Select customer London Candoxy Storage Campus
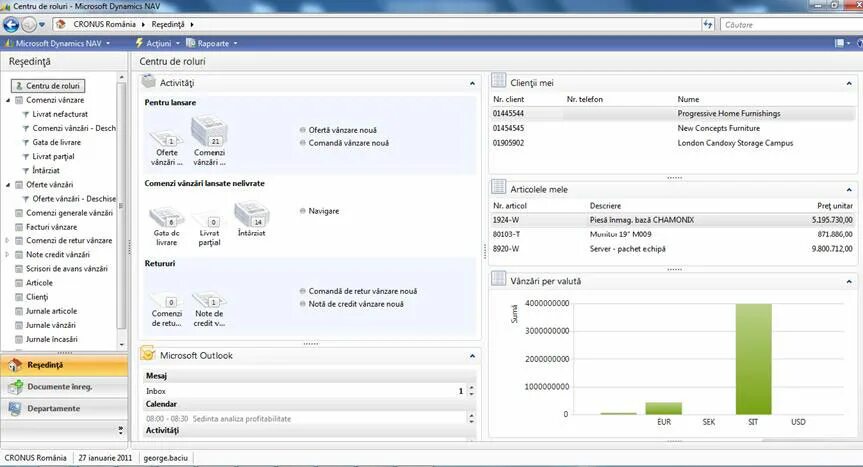Image resolution: width=863 pixels, height=467 pixels. (673, 143)
